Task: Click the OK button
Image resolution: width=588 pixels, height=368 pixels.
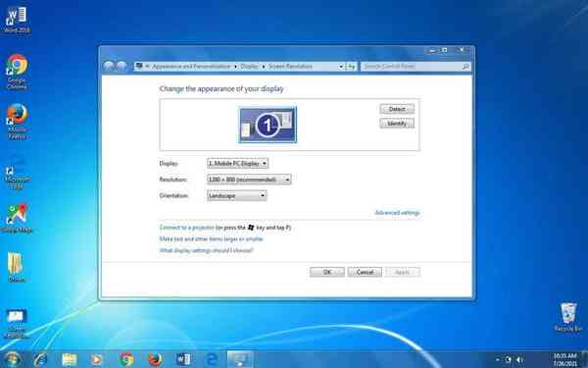Action: (327, 272)
